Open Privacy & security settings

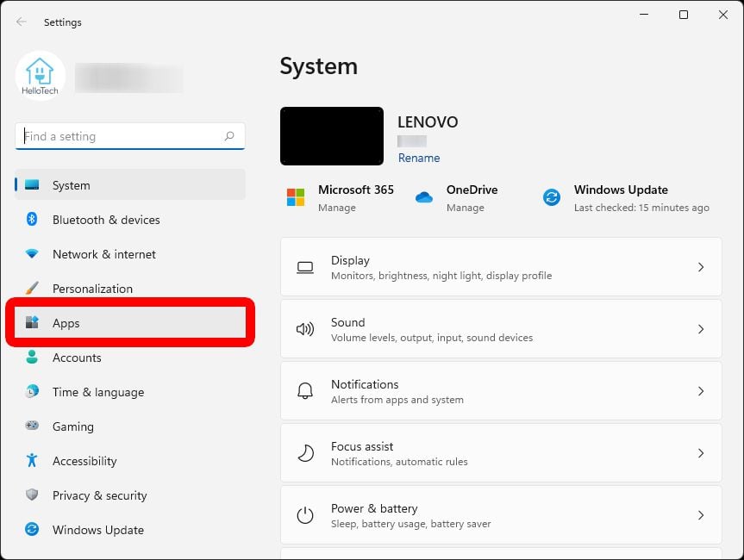[130, 495]
